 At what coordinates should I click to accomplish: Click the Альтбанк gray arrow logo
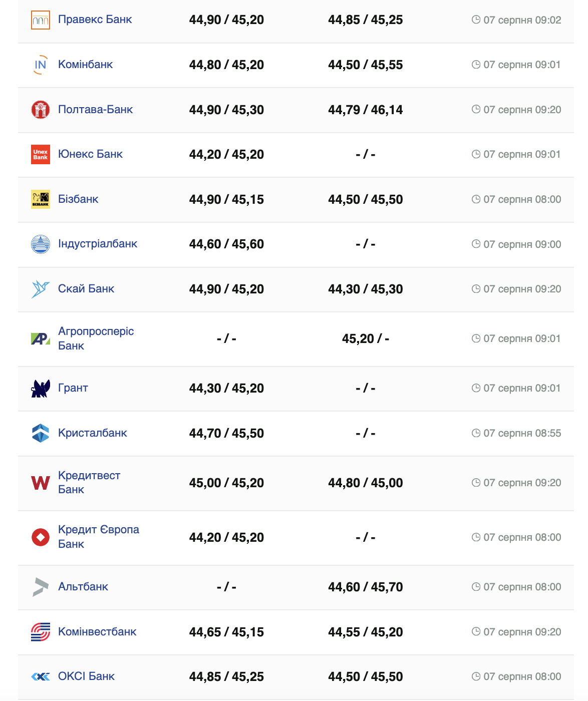tap(41, 587)
